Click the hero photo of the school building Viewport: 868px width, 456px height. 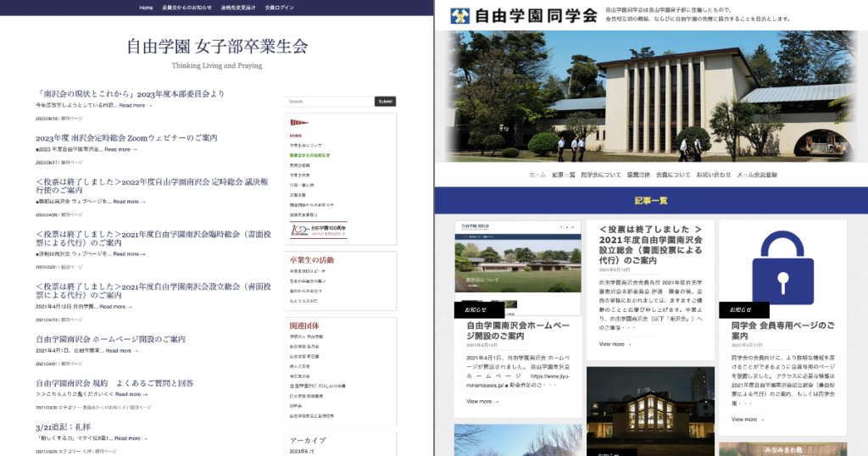pos(651,97)
